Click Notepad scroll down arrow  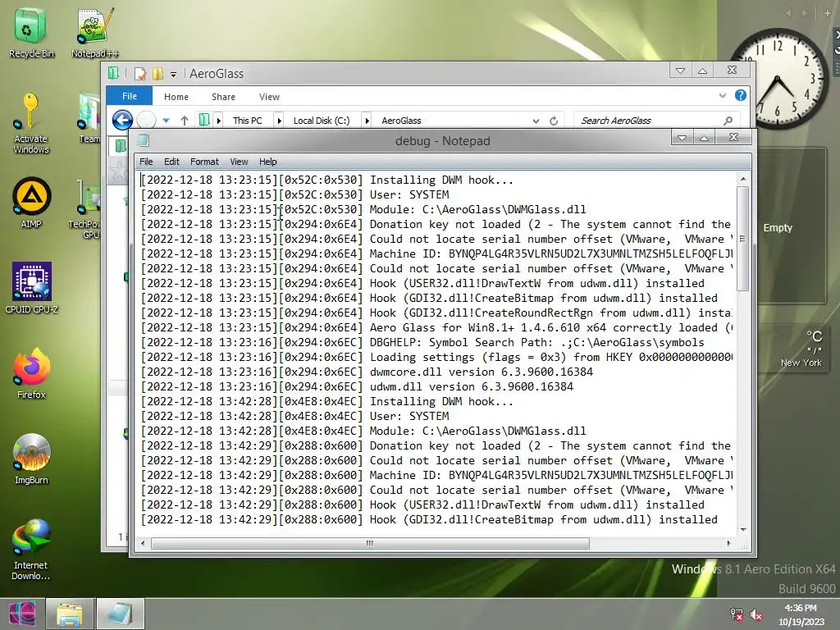tap(743, 530)
